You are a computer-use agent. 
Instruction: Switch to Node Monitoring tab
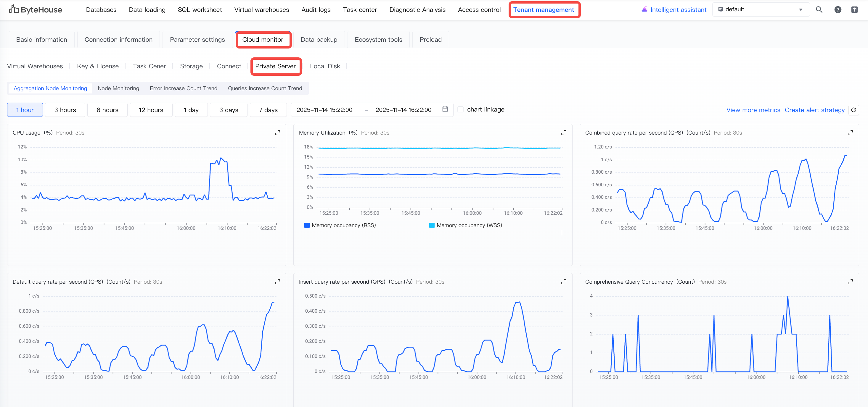pyautogui.click(x=118, y=88)
